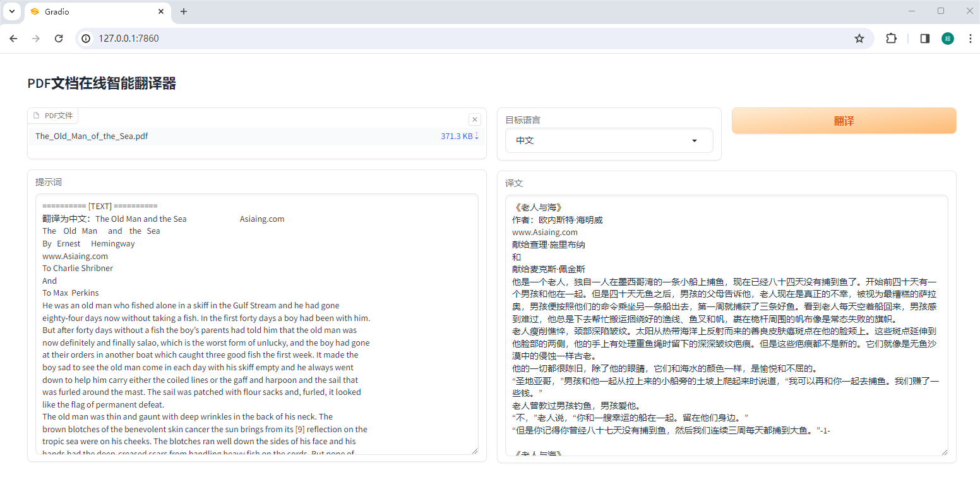Screen dimensions: 980x496
Task: Close the Gradio tab
Action: 161,11
